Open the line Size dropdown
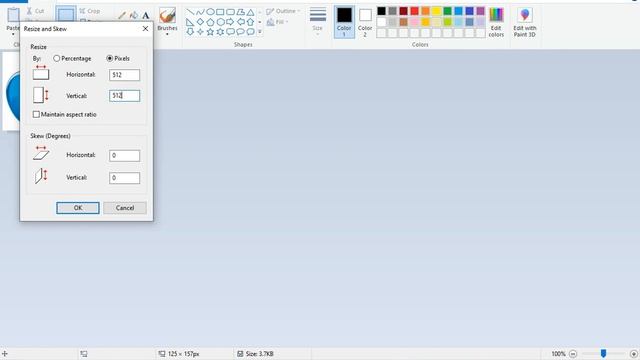The image size is (640, 360). point(318,22)
